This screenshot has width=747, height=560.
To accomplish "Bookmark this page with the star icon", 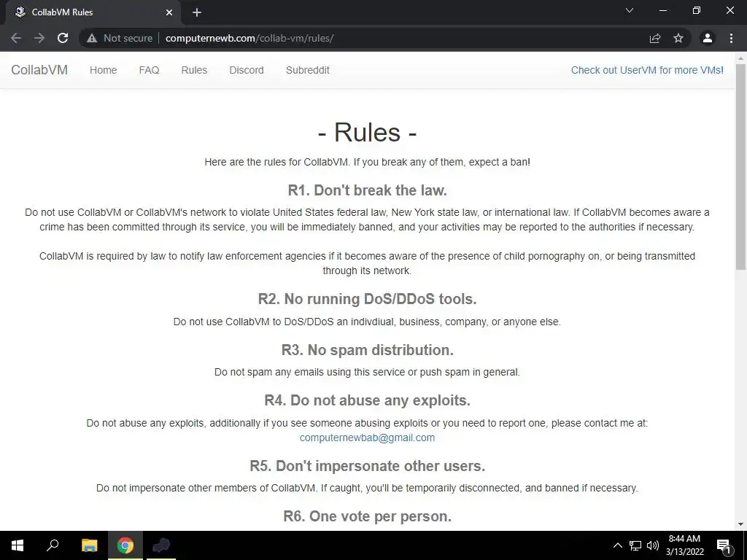I will pos(678,38).
